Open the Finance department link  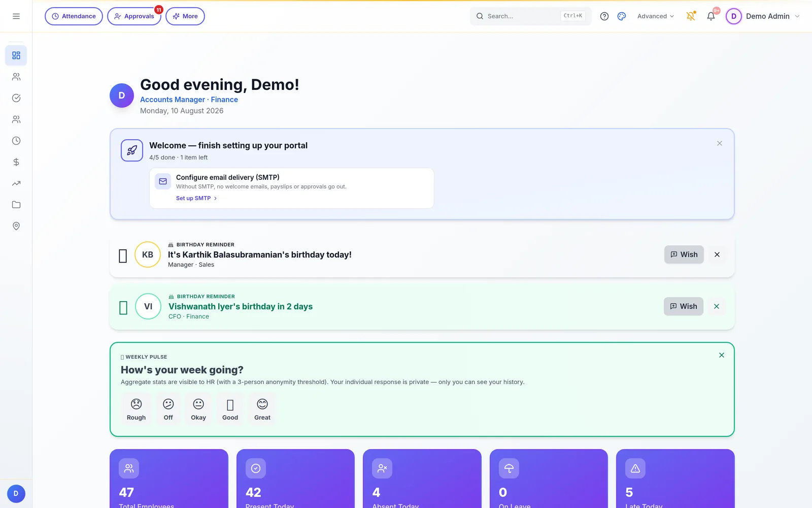coord(224,100)
